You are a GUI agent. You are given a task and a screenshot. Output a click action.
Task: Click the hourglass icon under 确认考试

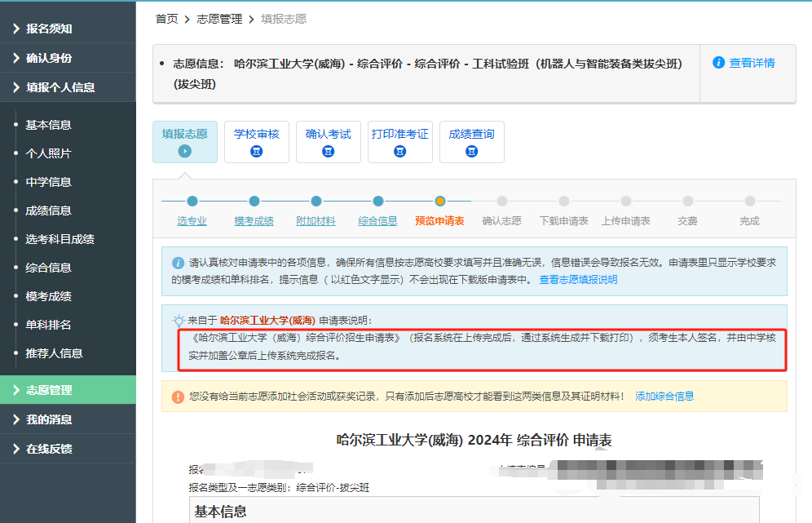coord(328,152)
